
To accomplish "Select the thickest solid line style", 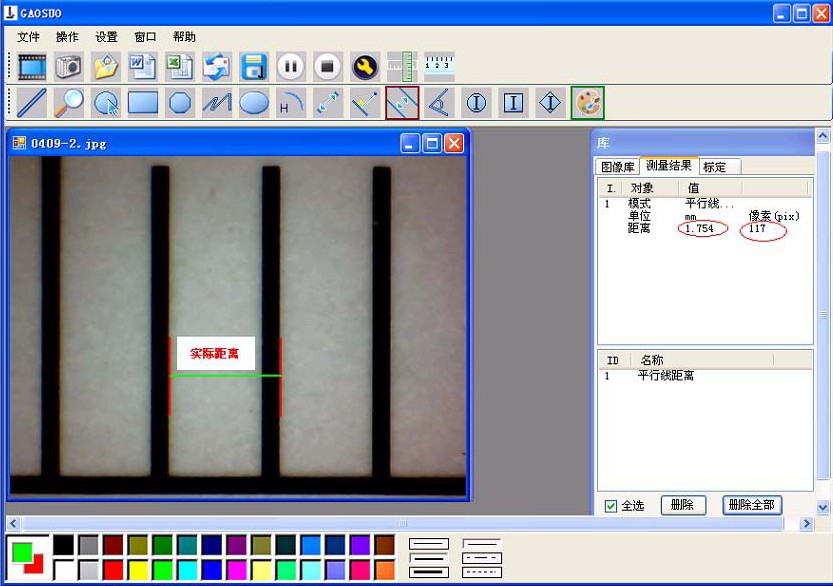I will [429, 572].
